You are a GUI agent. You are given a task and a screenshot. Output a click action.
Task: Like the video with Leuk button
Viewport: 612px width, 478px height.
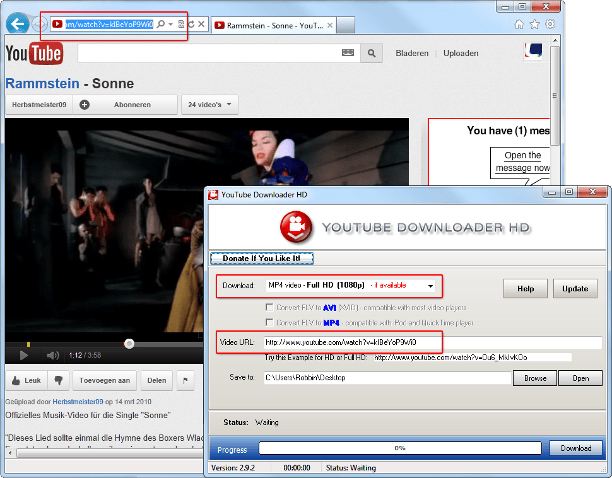pyautogui.click(x=27, y=380)
